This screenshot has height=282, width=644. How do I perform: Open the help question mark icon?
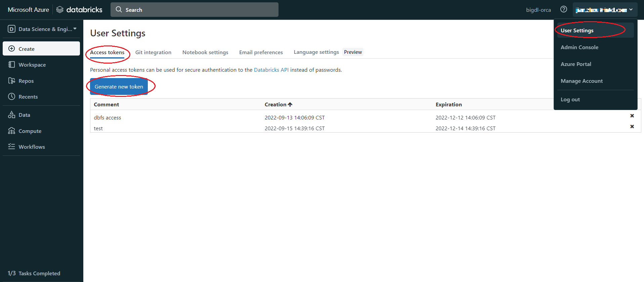(x=563, y=9)
